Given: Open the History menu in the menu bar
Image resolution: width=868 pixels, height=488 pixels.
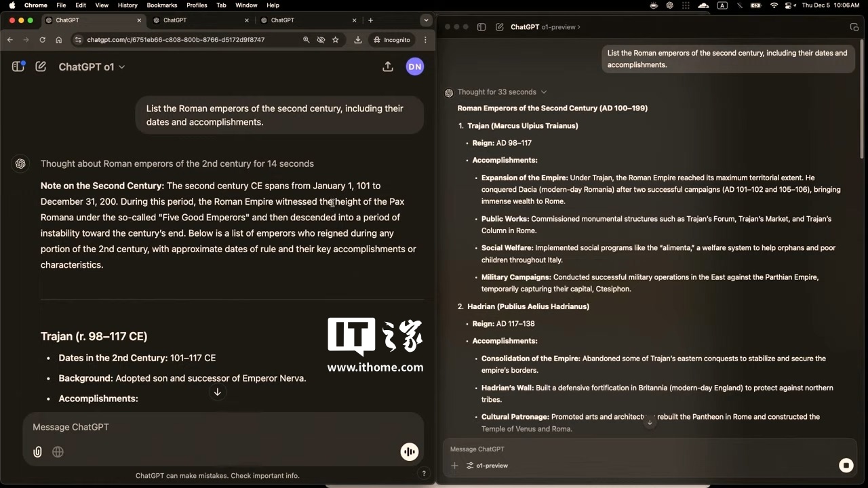Looking at the screenshot, I should (x=127, y=5).
